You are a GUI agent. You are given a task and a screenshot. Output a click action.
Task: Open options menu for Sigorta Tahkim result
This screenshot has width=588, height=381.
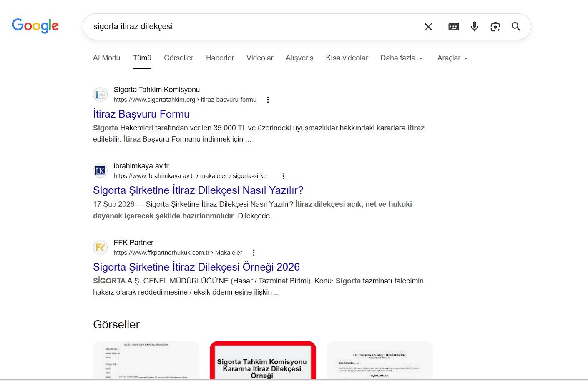point(268,100)
